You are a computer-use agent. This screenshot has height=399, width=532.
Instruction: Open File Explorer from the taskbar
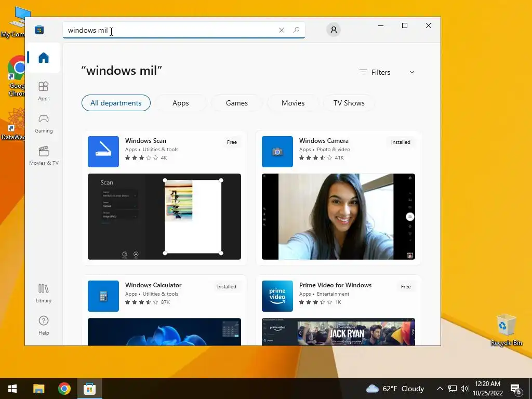pyautogui.click(x=38, y=389)
